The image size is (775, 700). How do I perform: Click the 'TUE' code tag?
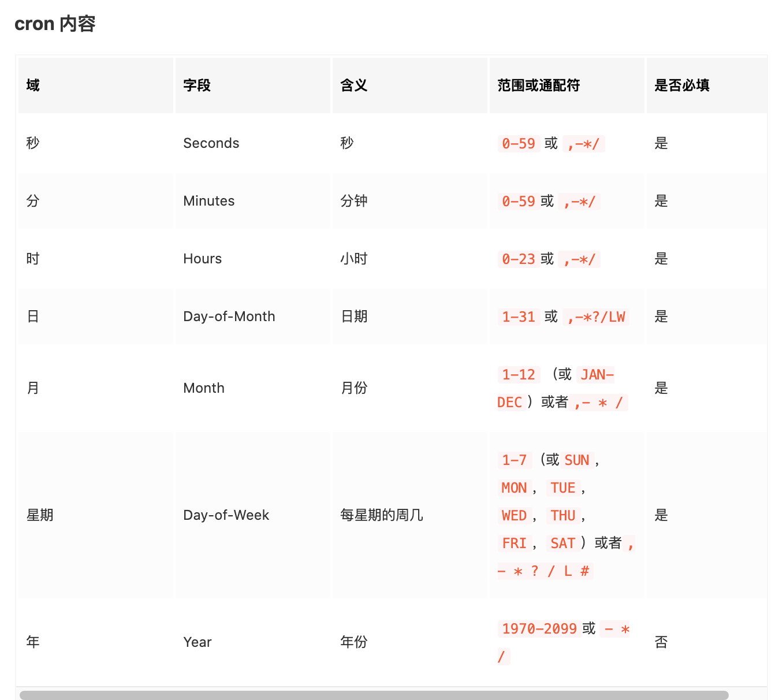tap(563, 488)
